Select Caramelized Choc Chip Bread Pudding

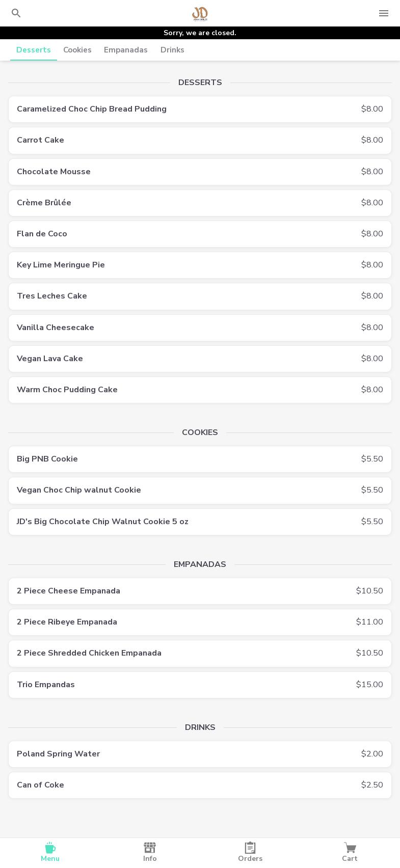[x=200, y=109]
